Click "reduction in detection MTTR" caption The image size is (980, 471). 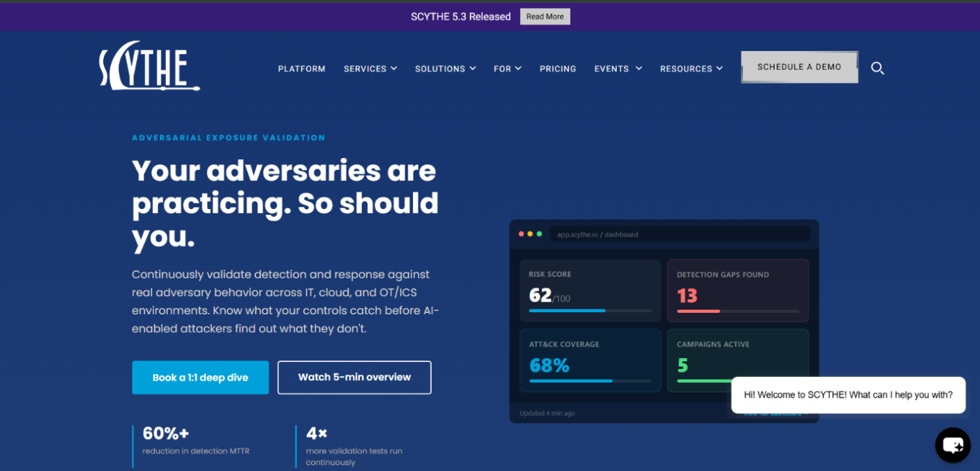pos(196,451)
